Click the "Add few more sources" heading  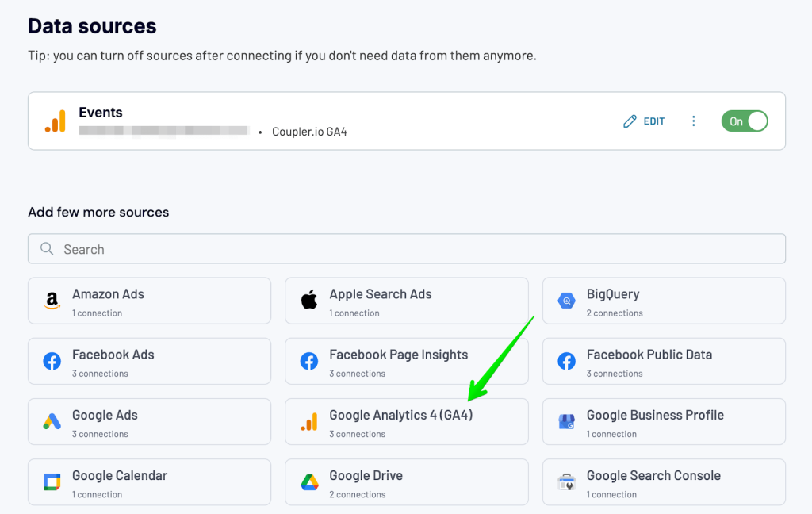coord(98,212)
